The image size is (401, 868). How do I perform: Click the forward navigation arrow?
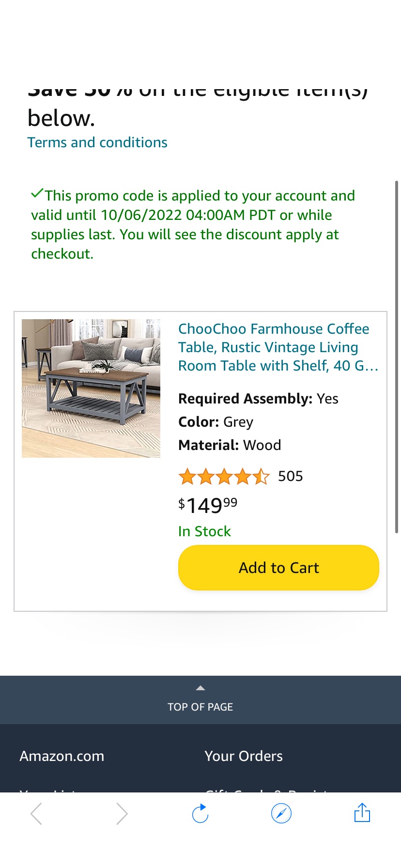pos(122,813)
